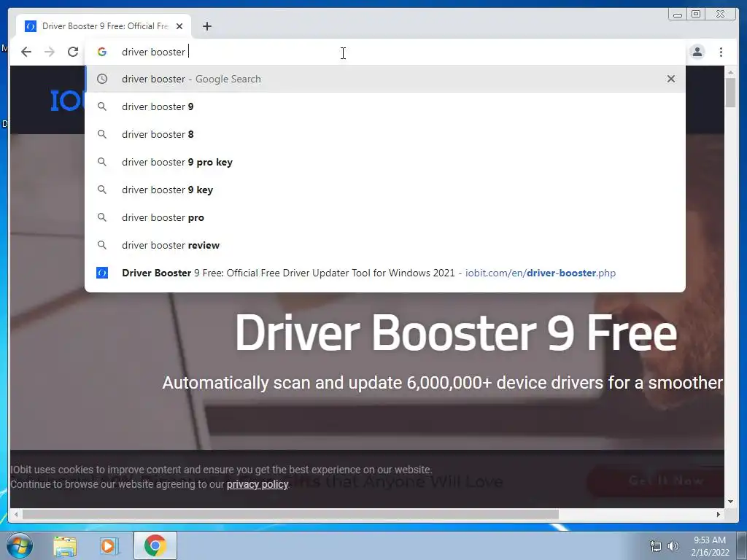Click the network icon in system tray
Screen dimensions: 747x560
point(656,546)
